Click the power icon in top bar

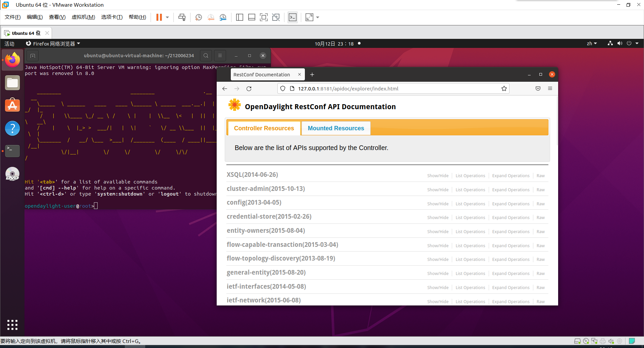[629, 43]
